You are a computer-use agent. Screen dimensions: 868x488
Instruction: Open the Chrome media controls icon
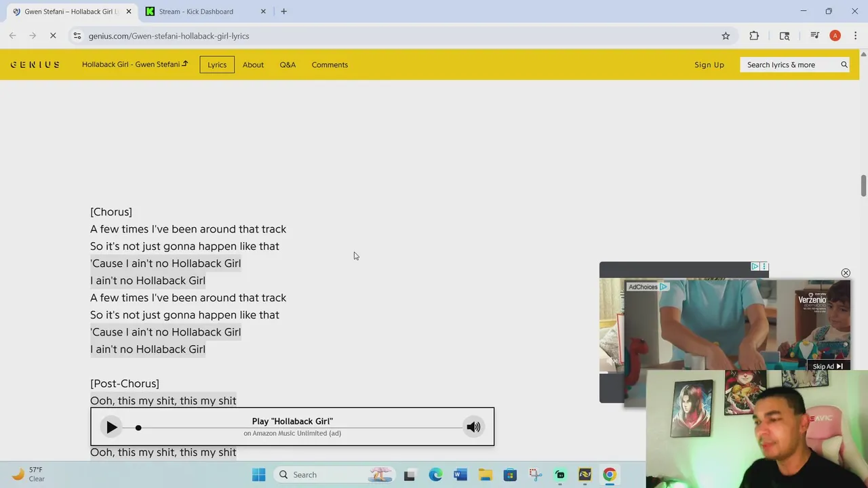(814, 36)
